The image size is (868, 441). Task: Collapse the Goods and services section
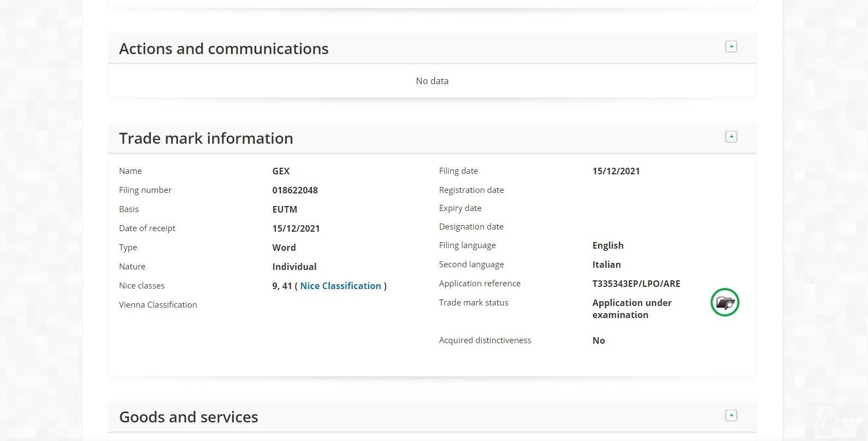pyautogui.click(x=731, y=415)
